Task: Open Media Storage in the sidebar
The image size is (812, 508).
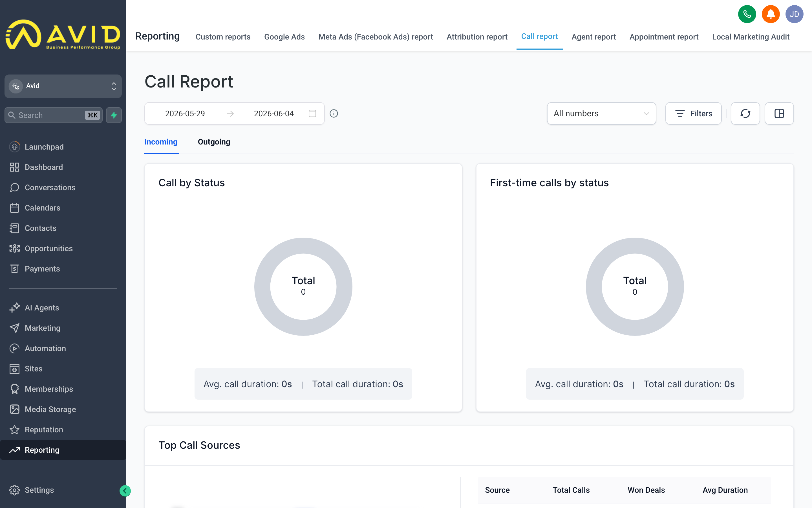Action: pos(63,409)
